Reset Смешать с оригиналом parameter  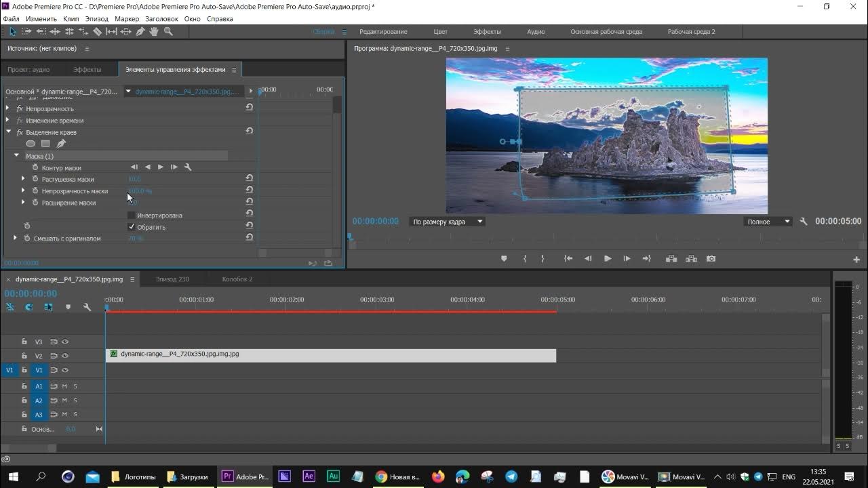[250, 238]
